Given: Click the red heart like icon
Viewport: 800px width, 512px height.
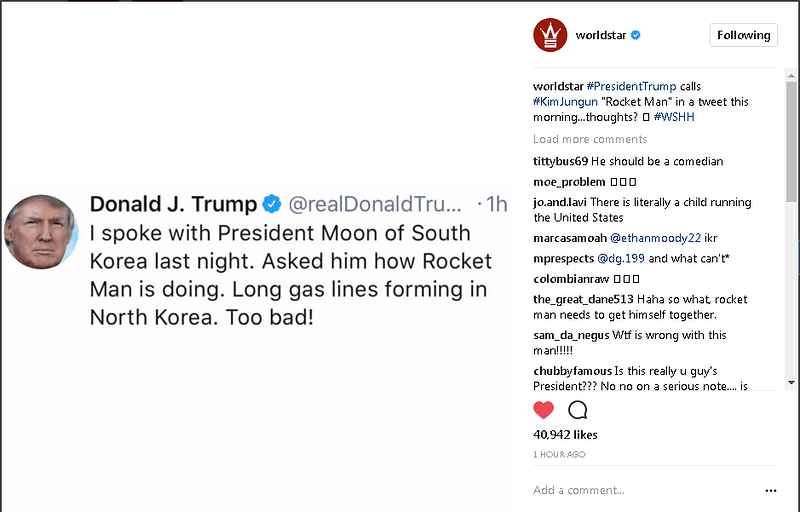Looking at the screenshot, I should coord(543,409).
